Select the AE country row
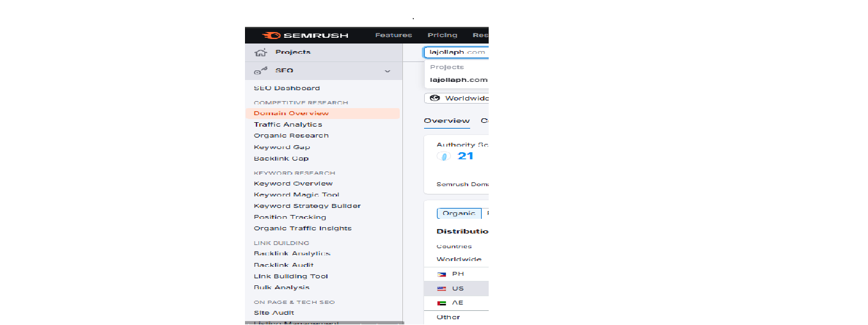This screenshot has width=868, height=325. (x=456, y=303)
